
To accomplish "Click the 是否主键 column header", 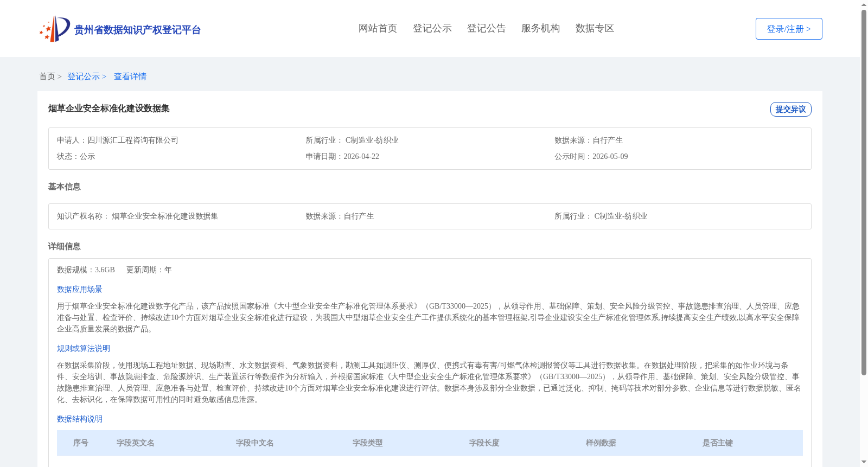I will point(718,443).
